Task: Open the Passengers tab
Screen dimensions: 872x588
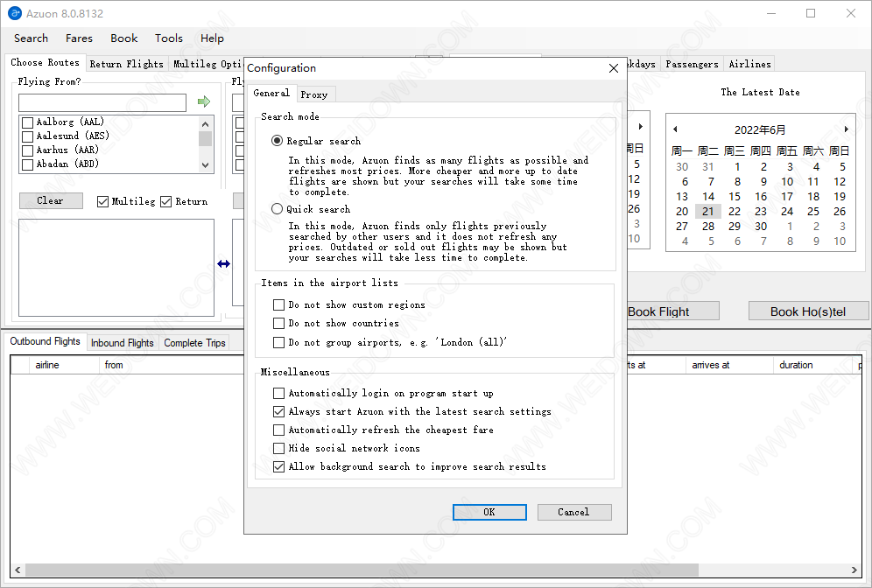Action: click(692, 64)
